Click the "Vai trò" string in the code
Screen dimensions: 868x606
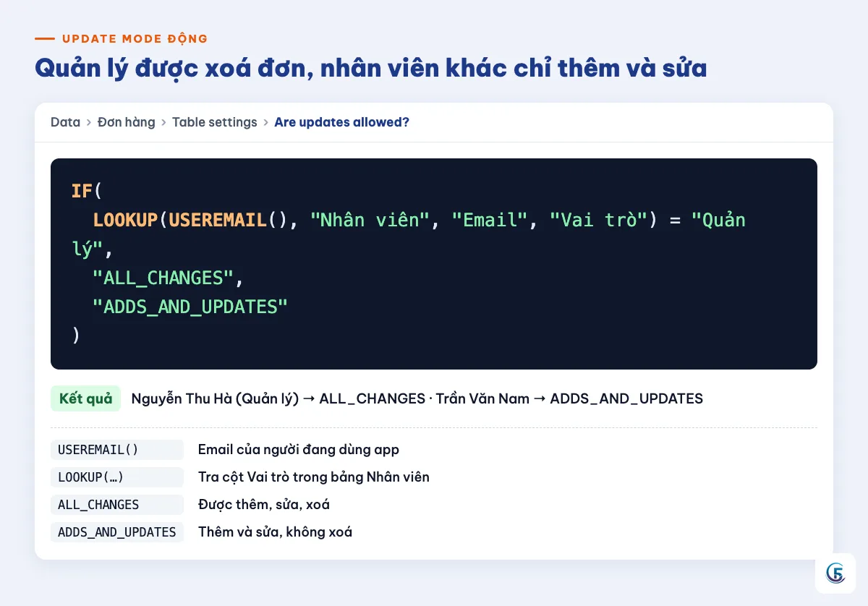(597, 220)
